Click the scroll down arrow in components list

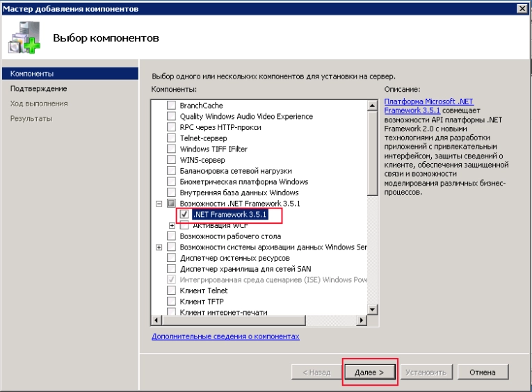point(372,309)
